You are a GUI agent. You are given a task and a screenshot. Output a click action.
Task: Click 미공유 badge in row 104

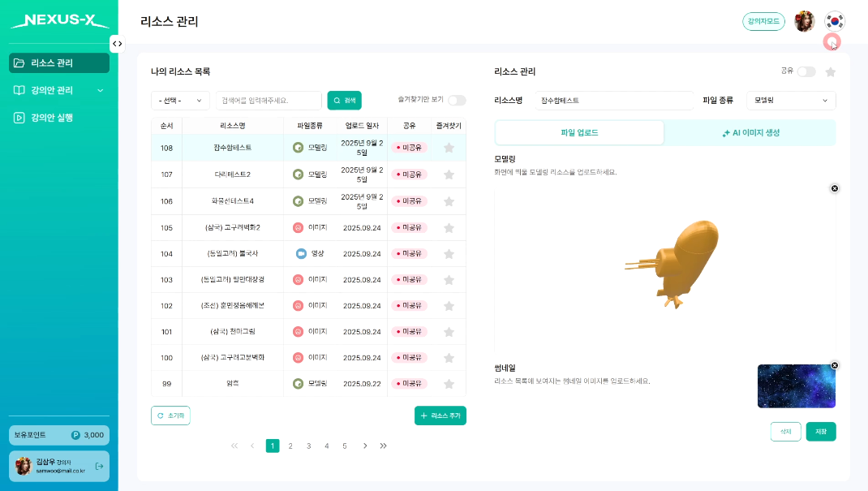[409, 253]
